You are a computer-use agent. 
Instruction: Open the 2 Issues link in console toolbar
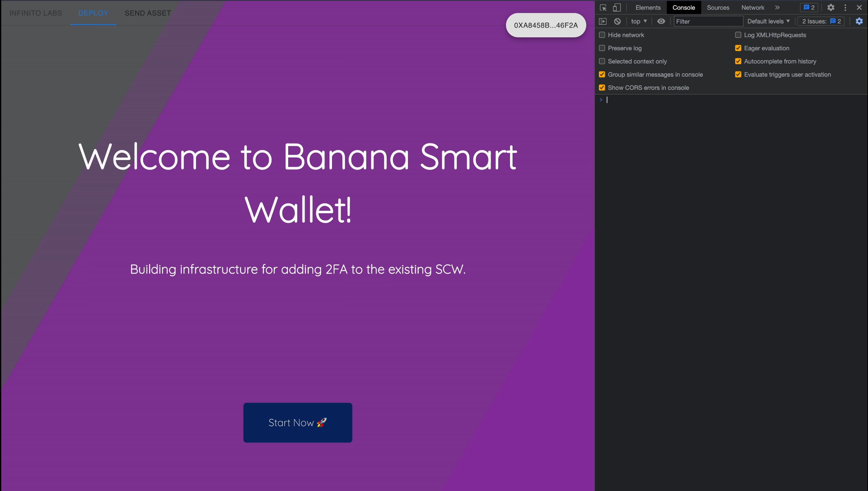pyautogui.click(x=821, y=21)
